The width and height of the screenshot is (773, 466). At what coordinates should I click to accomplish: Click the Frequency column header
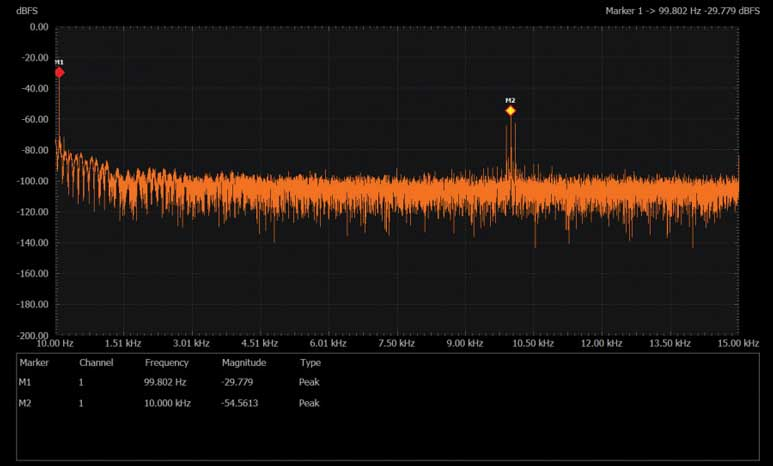167,362
